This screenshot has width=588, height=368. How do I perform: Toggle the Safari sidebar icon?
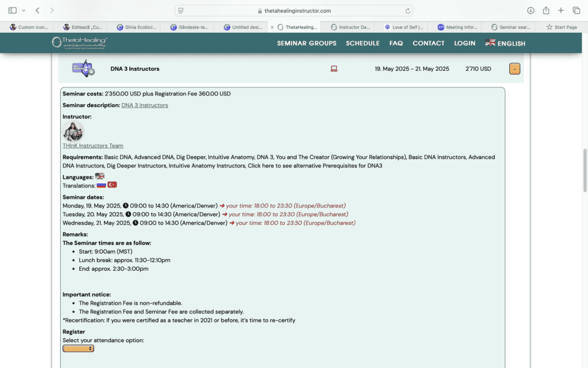[13, 10]
